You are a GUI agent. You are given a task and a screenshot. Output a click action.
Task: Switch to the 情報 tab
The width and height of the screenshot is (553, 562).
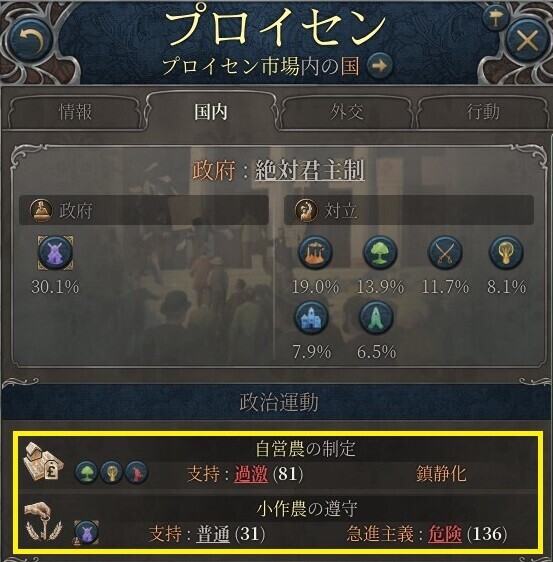point(75,112)
